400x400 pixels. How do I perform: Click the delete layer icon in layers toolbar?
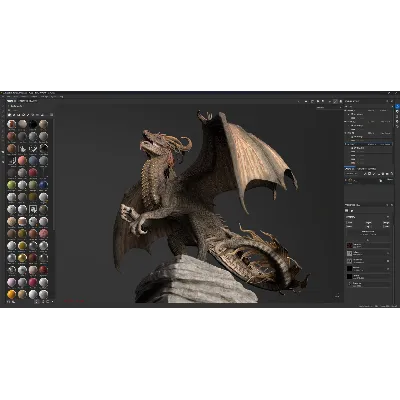pyautogui.click(x=392, y=174)
